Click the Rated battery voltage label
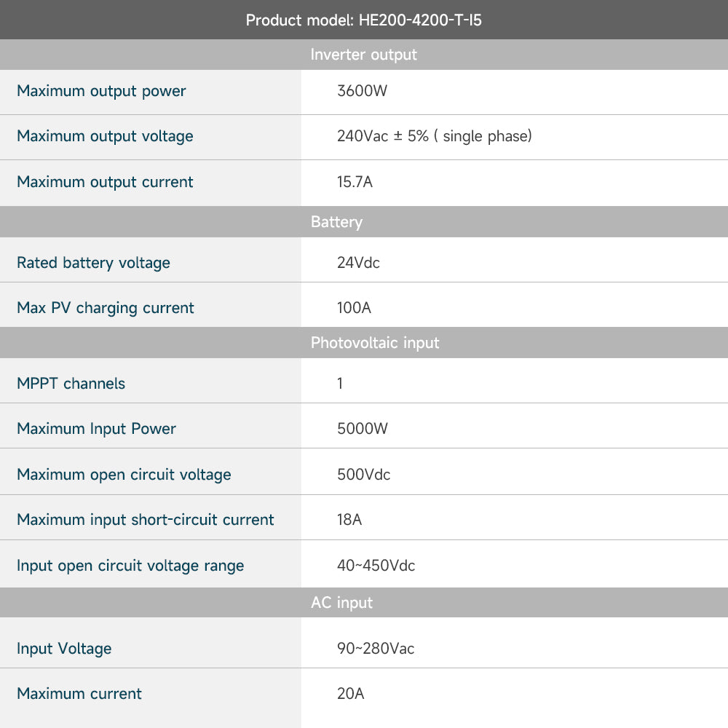This screenshot has height=728, width=728. pos(93,262)
